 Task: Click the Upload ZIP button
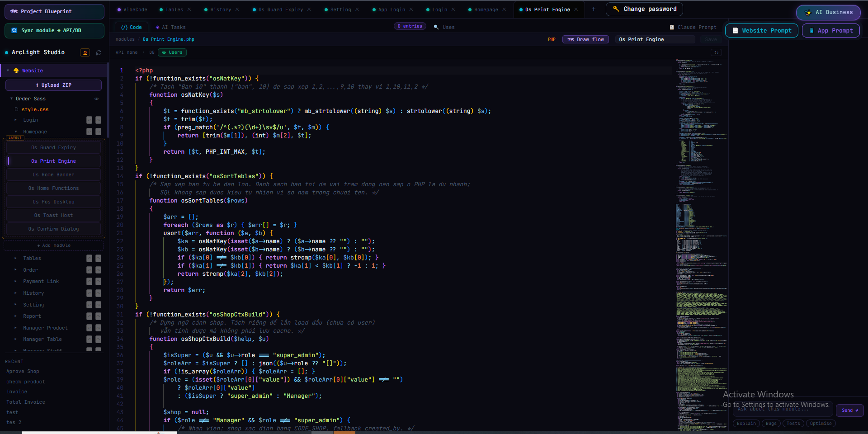(x=53, y=85)
